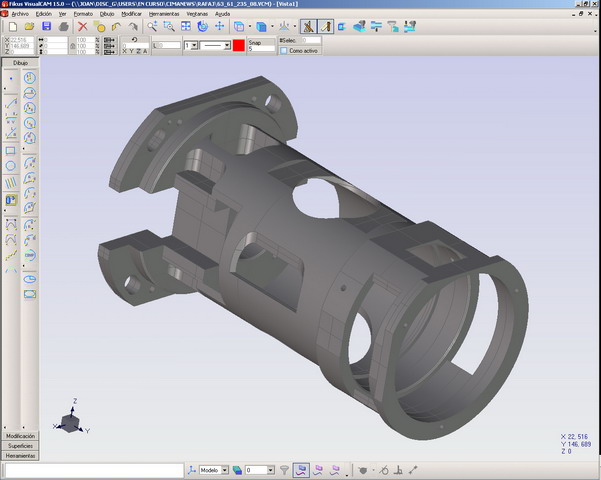Click the command input field at bottom
The height and width of the screenshot is (480, 601).
click(x=92, y=469)
